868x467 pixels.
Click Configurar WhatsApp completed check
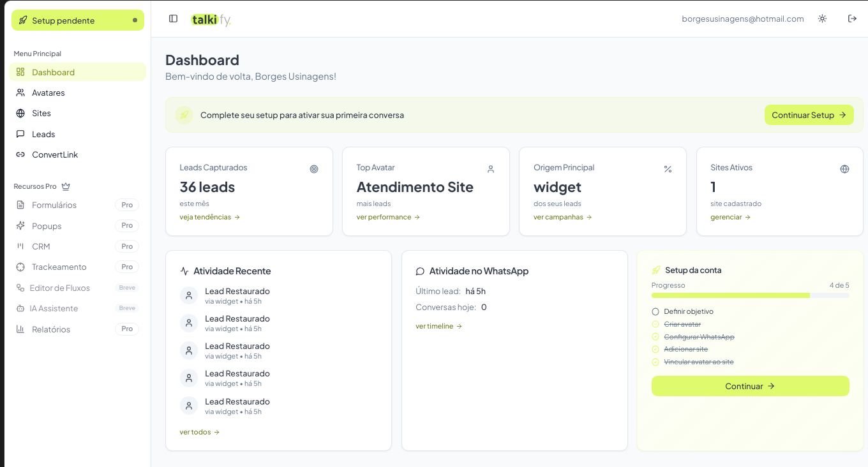coord(655,337)
